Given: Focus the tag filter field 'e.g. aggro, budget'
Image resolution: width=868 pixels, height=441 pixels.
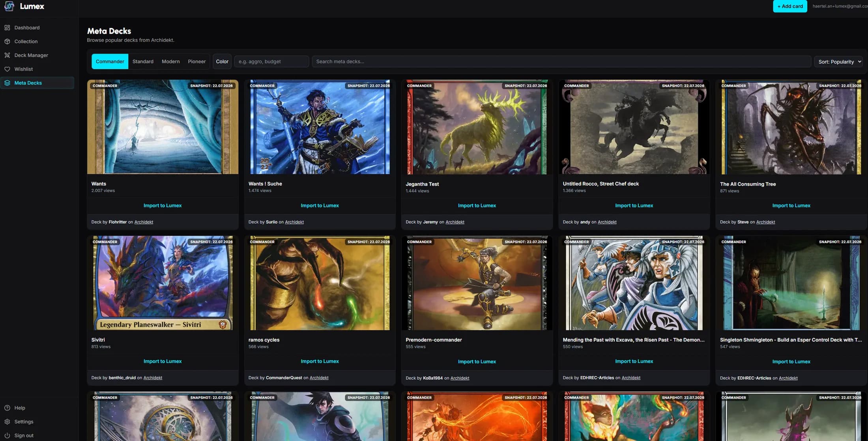Looking at the screenshot, I should [x=271, y=62].
